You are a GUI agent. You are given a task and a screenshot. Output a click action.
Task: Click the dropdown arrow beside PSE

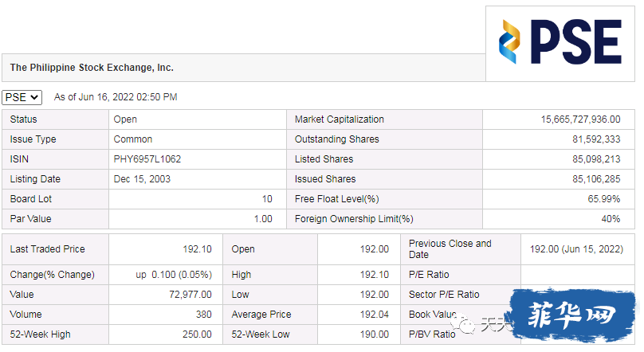[x=34, y=97]
